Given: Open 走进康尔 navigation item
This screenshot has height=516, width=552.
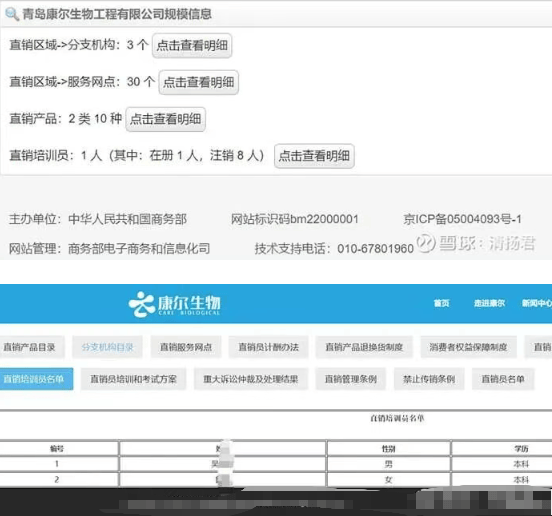Looking at the screenshot, I should 489,303.
